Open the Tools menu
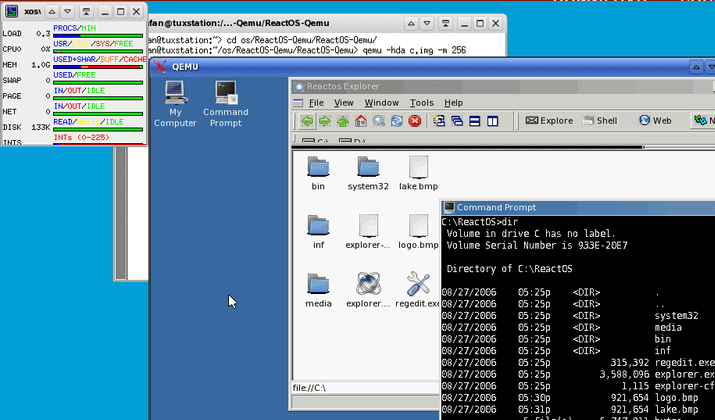The image size is (715, 420). tap(421, 103)
